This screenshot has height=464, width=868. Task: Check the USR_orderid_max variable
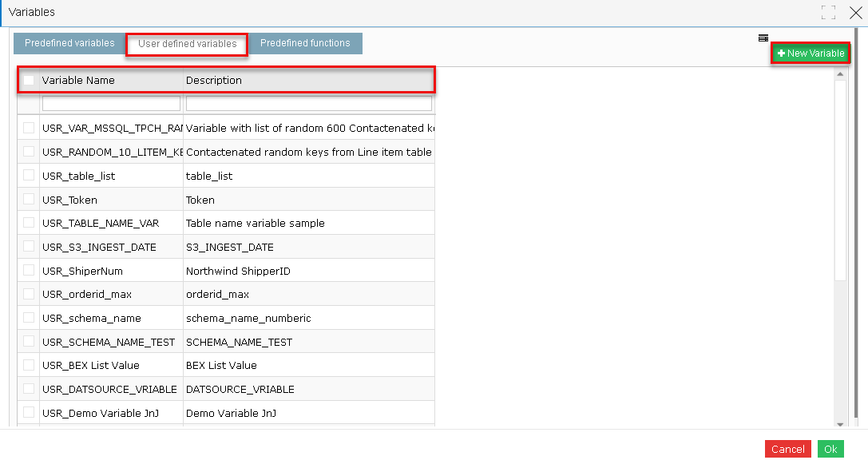point(29,294)
